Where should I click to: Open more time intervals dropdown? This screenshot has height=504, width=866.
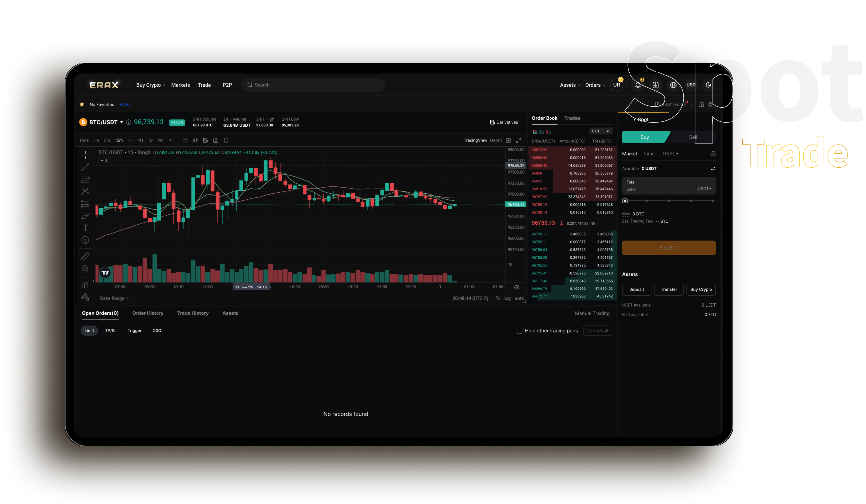(x=170, y=140)
